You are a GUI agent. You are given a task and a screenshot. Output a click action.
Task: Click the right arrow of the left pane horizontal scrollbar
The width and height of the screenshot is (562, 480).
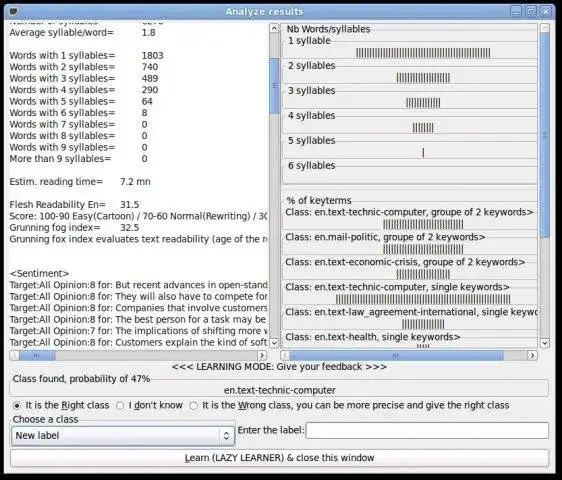click(262, 355)
